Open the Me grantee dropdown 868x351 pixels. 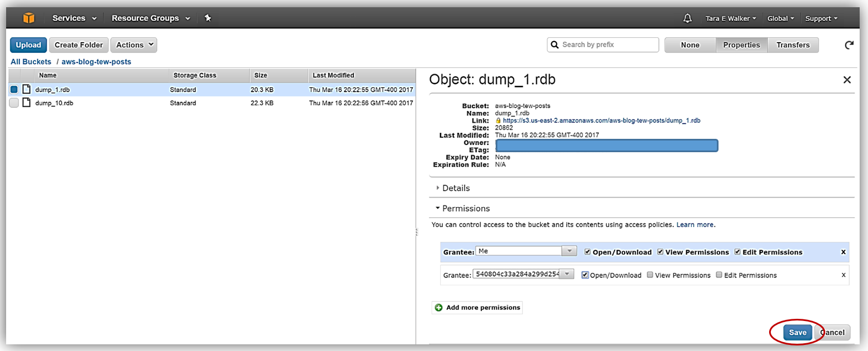click(569, 252)
